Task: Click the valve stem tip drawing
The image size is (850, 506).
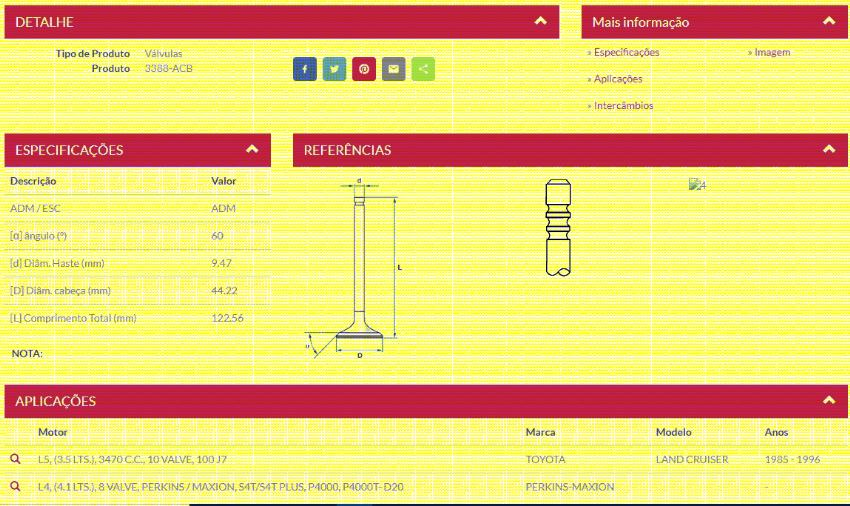Action: (x=557, y=228)
